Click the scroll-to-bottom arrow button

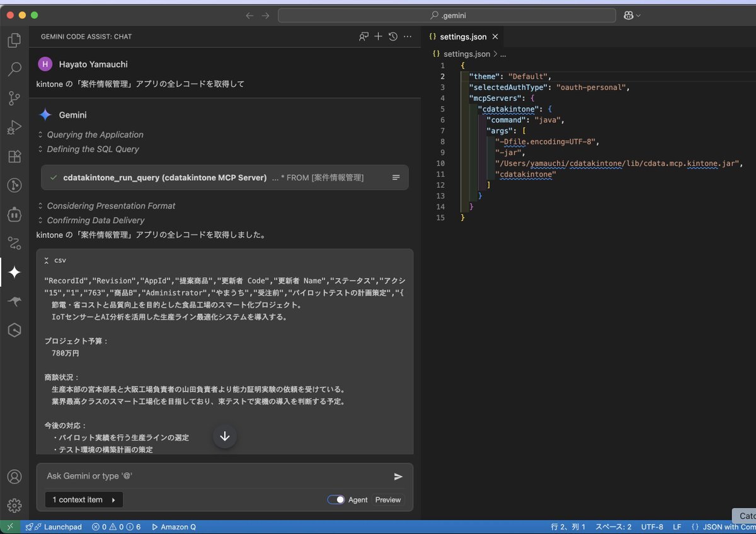click(x=225, y=436)
